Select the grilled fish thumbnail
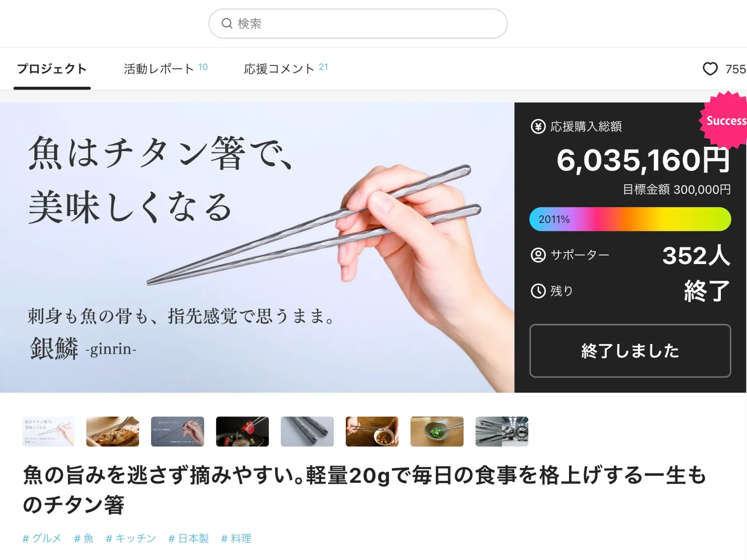The image size is (747, 560). tap(112, 432)
